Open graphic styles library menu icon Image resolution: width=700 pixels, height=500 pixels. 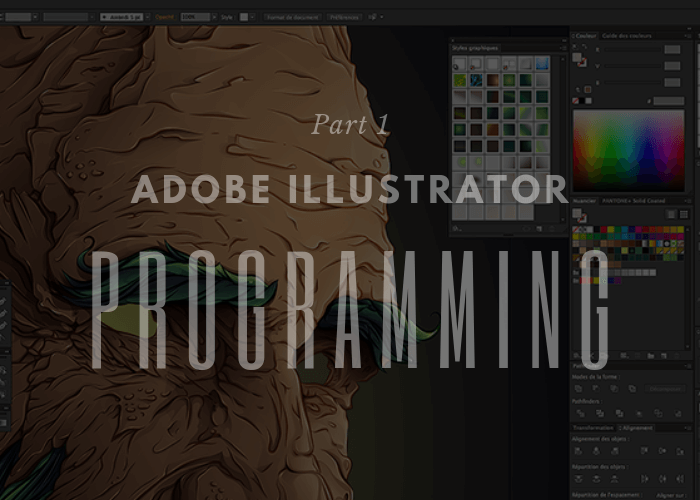tap(456, 229)
